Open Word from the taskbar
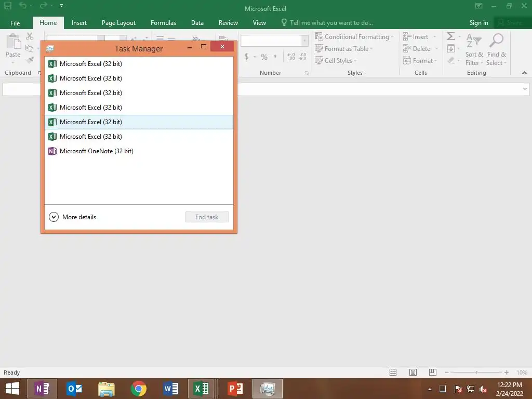The width and height of the screenshot is (532, 399). 170,389
